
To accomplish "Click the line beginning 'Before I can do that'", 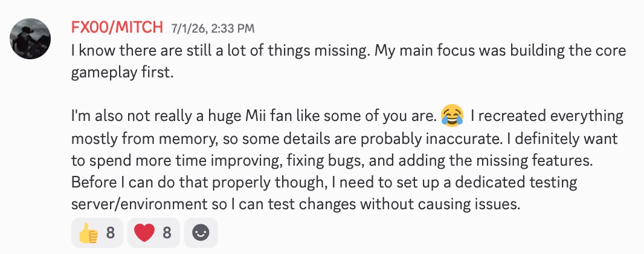I will click(x=324, y=183).
